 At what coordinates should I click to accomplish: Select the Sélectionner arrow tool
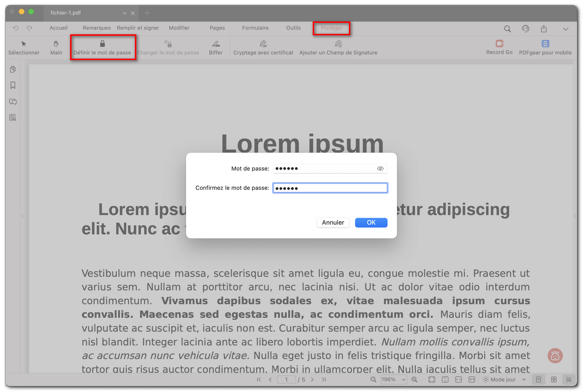(x=24, y=47)
